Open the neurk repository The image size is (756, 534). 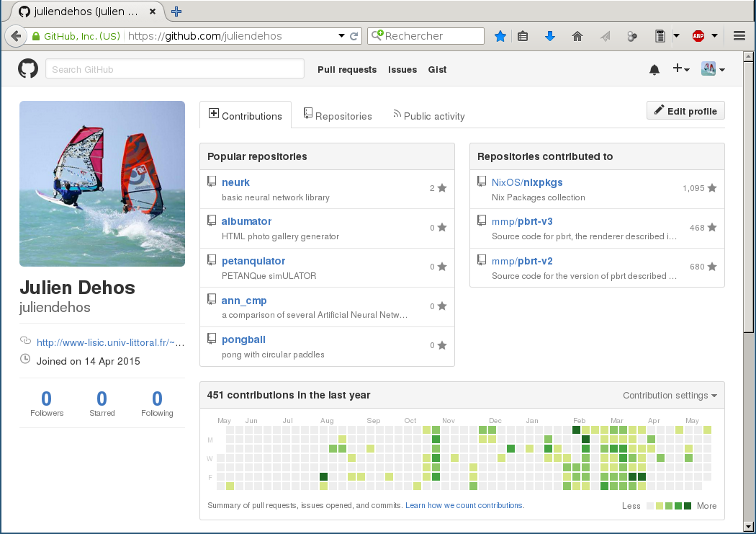tap(235, 182)
